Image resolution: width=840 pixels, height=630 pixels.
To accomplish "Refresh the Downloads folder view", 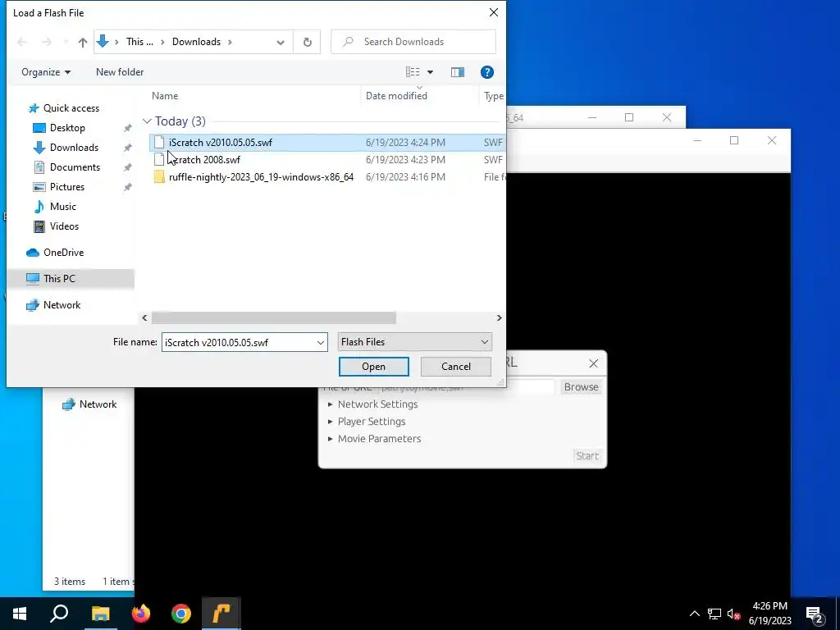I will [307, 42].
